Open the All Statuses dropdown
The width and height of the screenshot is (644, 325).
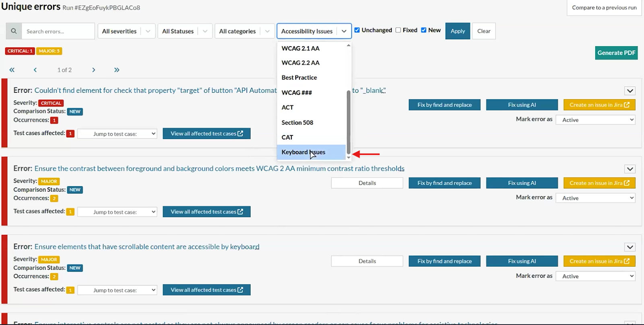click(x=185, y=31)
